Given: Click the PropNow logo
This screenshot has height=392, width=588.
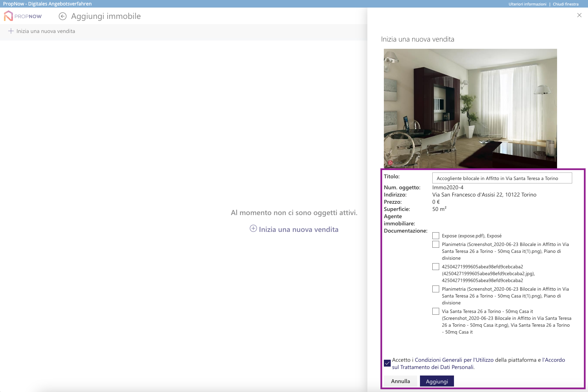Looking at the screenshot, I should pos(23,16).
